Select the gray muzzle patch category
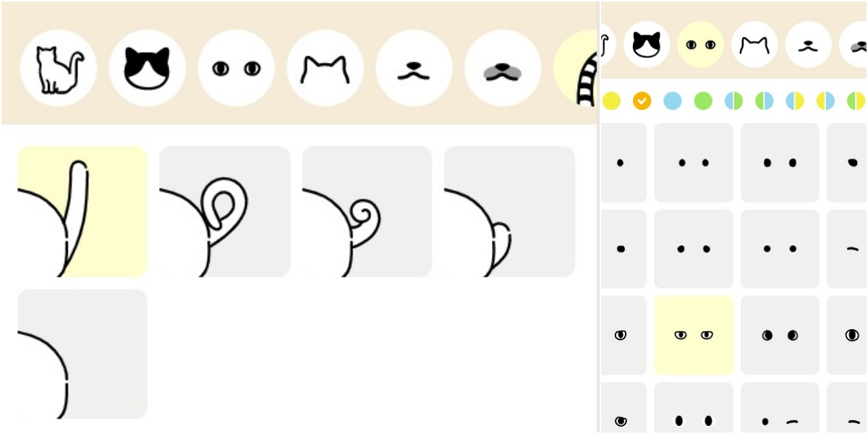 point(503,68)
